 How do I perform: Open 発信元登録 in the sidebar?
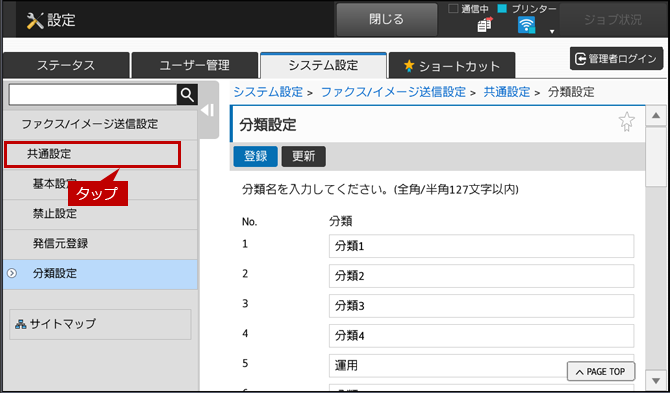click(x=100, y=244)
